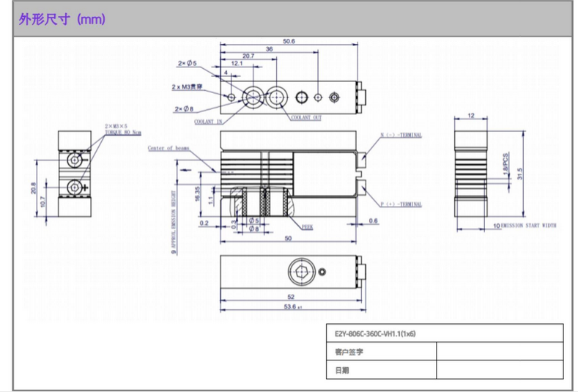This screenshot has width=578, height=392.
Task: Click the COOLANT OUT label
Action: click(x=306, y=117)
